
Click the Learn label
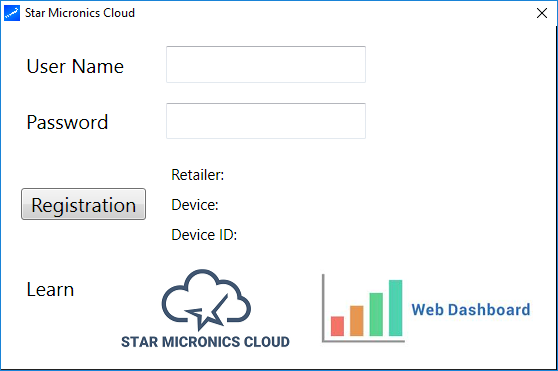point(50,289)
